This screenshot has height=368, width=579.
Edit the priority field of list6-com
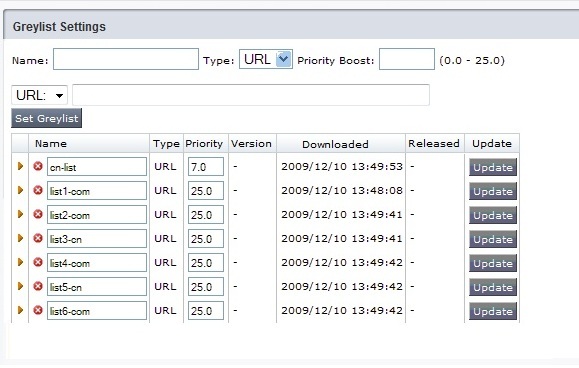(x=206, y=311)
